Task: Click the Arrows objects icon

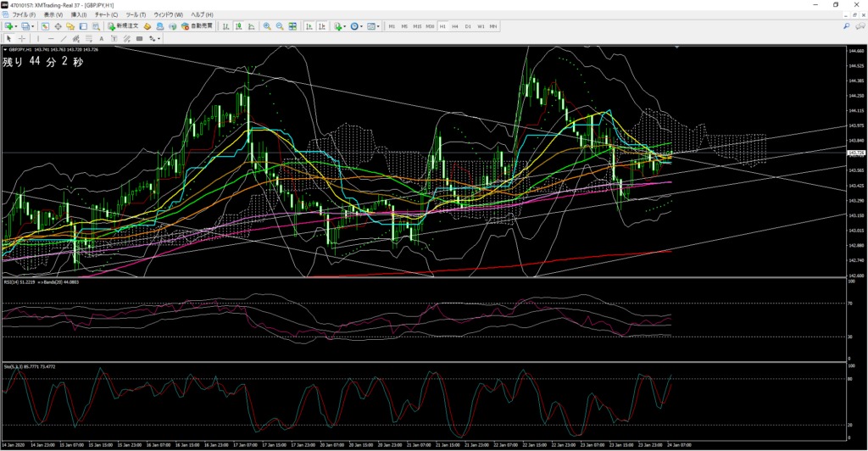Action: point(153,39)
